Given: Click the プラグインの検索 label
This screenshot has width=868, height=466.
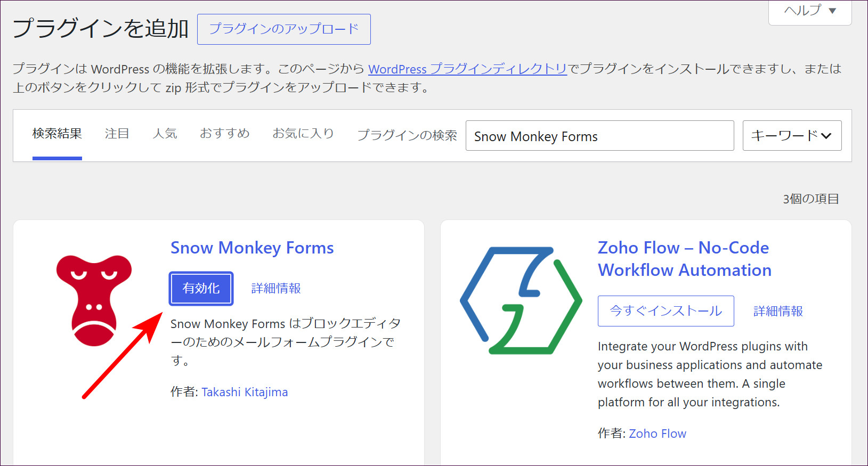Looking at the screenshot, I should pyautogui.click(x=407, y=135).
